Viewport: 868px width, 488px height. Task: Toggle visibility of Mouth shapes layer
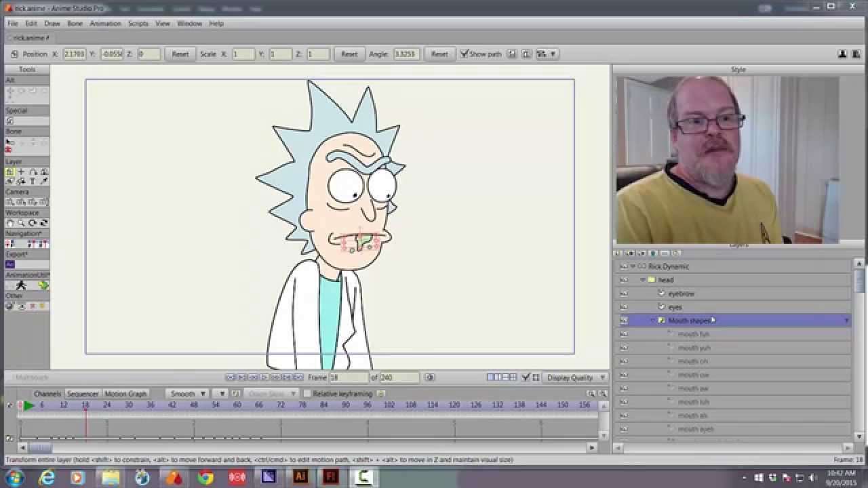click(x=624, y=321)
